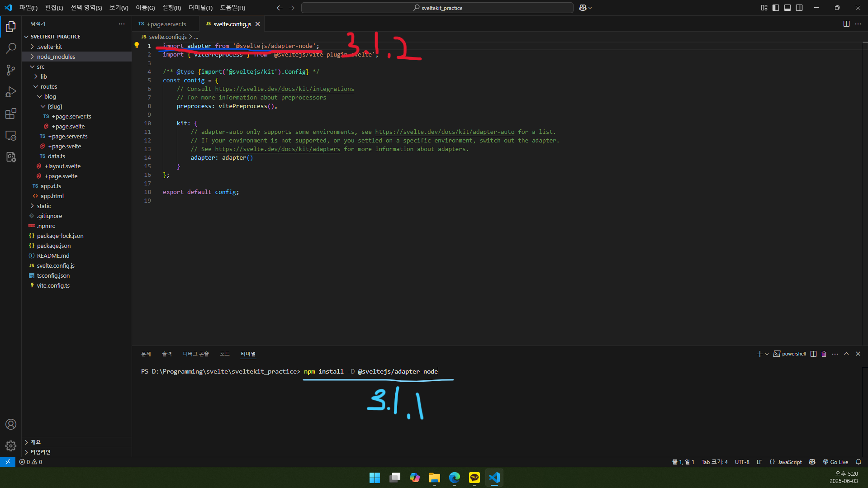Viewport: 868px width, 488px height.
Task: Open KakaoTalk from taskbar
Action: tap(474, 478)
